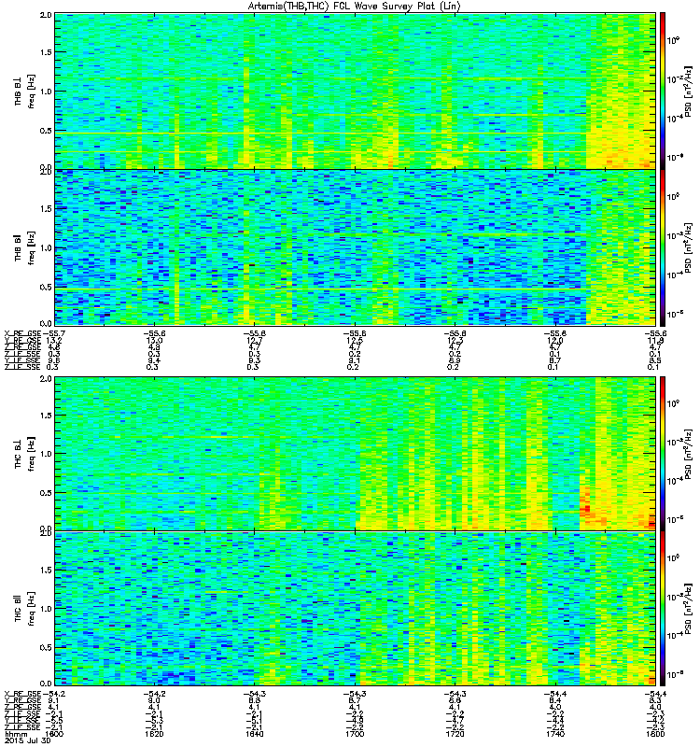
Task: Click the 1720 time label
Action: (455, 734)
